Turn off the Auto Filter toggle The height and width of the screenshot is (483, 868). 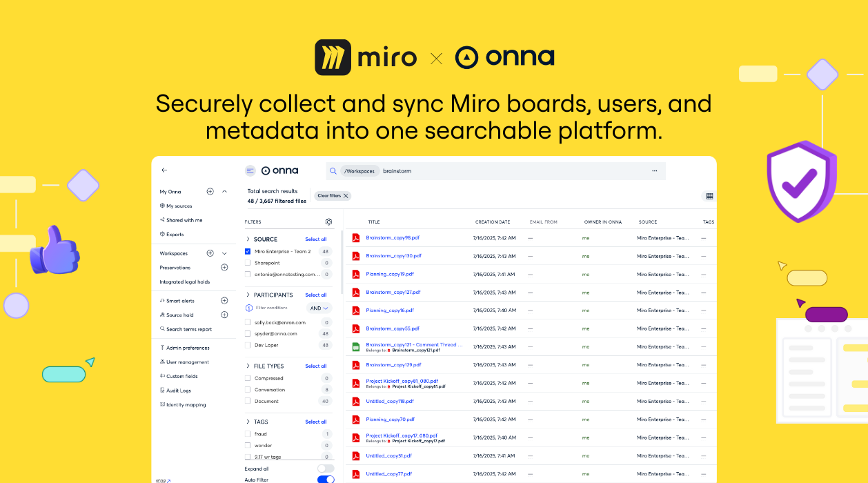coord(326,480)
